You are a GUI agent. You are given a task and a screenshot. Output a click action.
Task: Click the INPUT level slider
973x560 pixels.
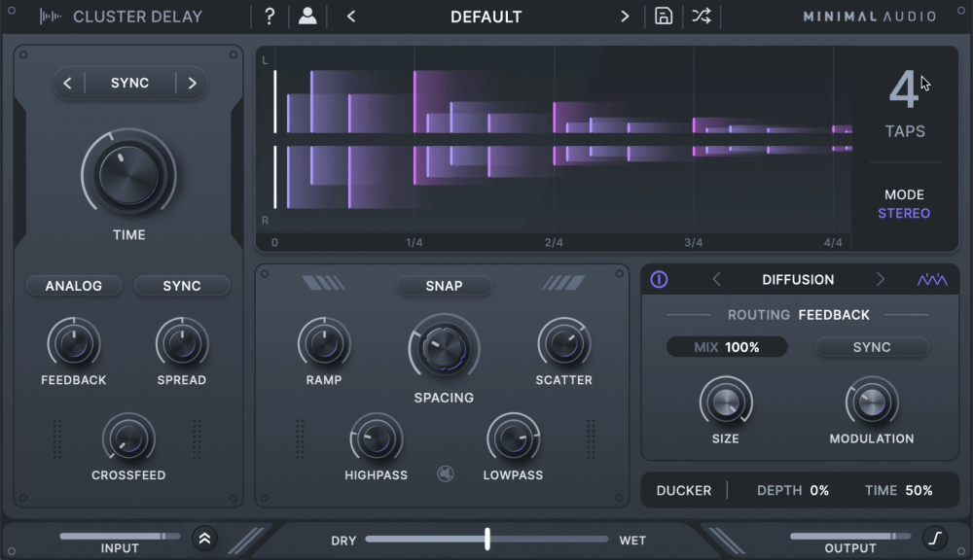(x=120, y=536)
